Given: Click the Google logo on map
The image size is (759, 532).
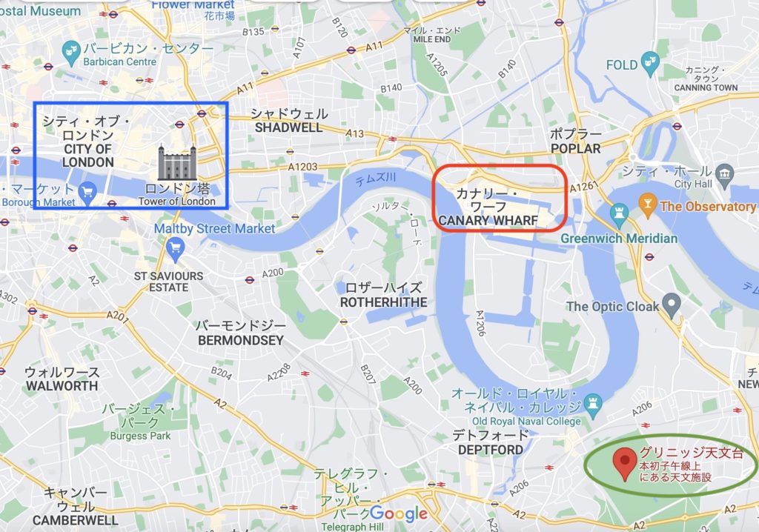Looking at the screenshot, I should (399, 513).
